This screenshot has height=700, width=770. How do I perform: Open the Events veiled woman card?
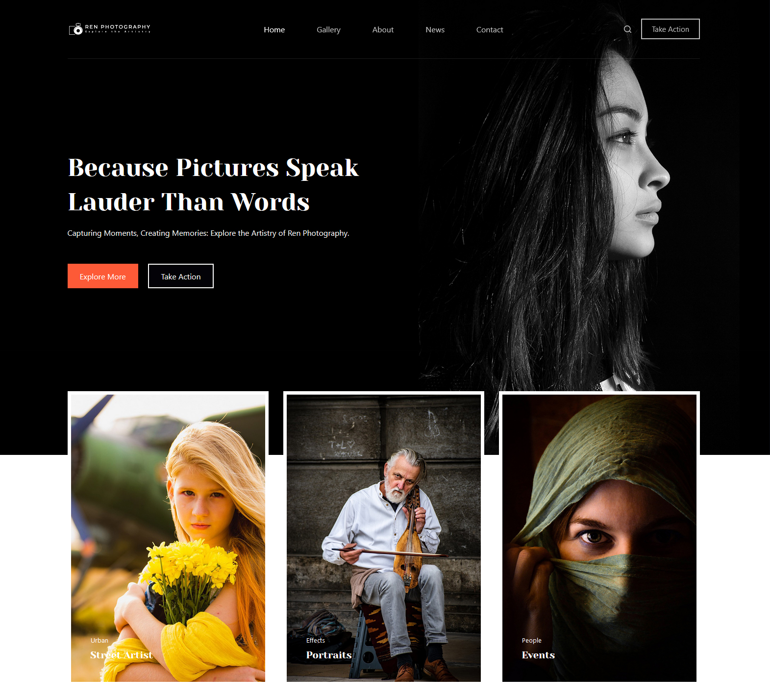click(x=599, y=538)
